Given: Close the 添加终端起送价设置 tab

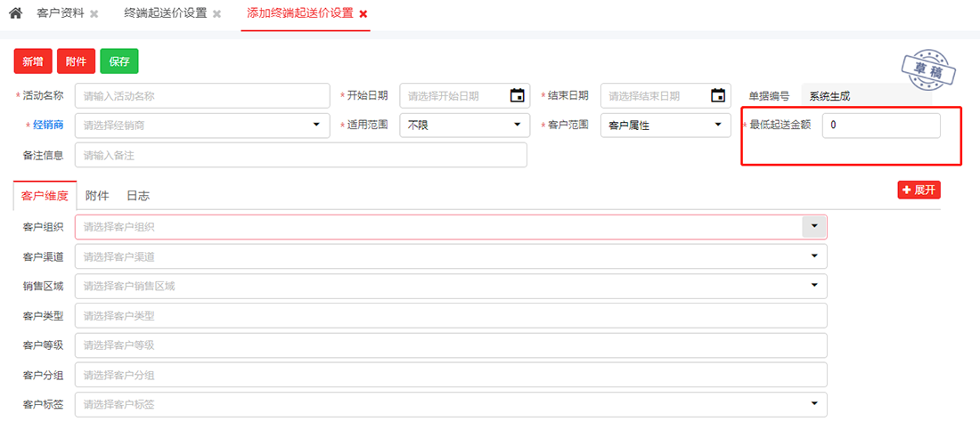Looking at the screenshot, I should (363, 14).
